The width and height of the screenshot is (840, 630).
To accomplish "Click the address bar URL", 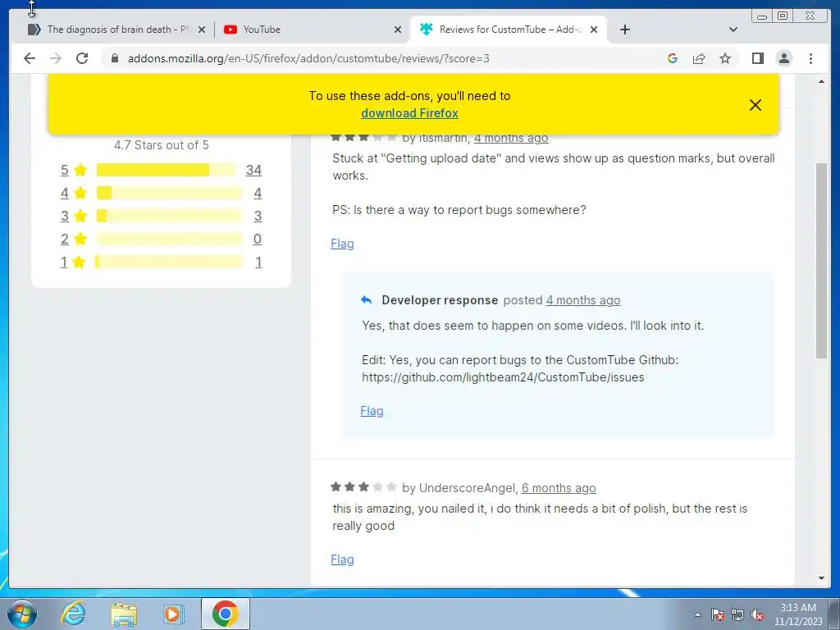I will pos(308,58).
